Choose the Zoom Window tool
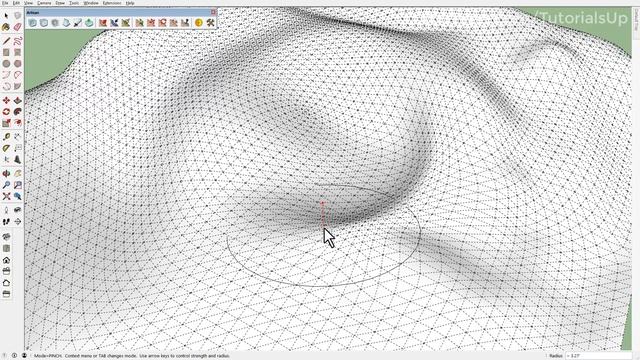 point(18,185)
